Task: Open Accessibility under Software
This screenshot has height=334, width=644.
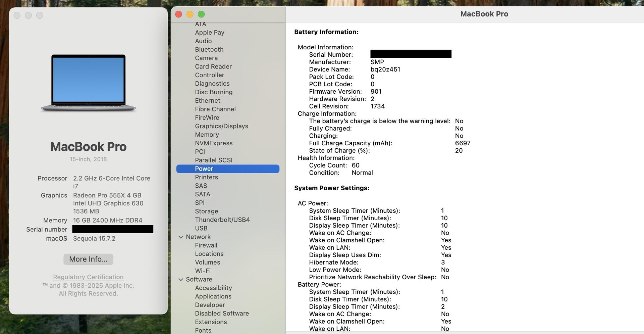Action: (x=213, y=288)
